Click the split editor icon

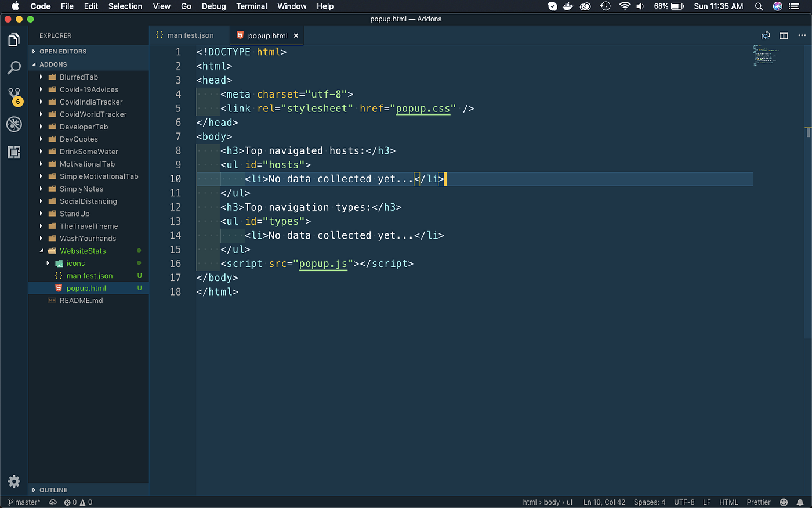click(784, 35)
